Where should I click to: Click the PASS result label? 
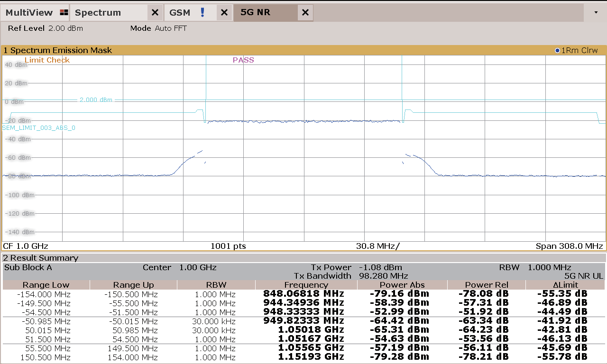(243, 60)
